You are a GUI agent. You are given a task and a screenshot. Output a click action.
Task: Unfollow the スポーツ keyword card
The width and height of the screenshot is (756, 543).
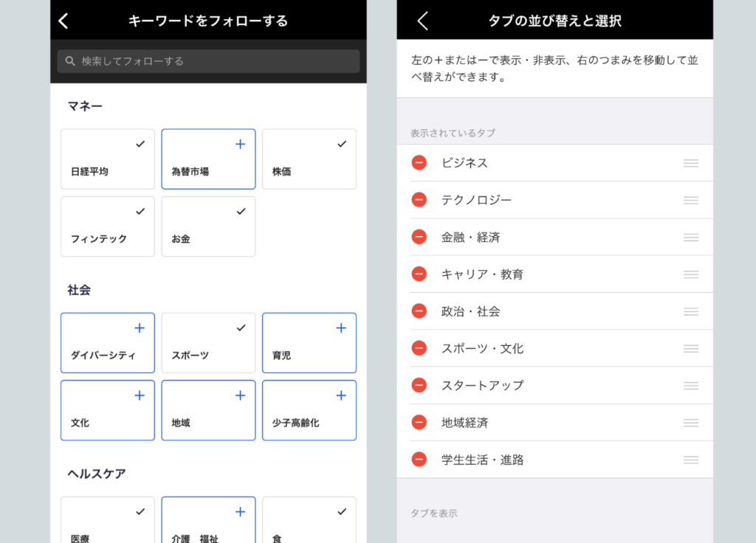pyautogui.click(x=208, y=343)
